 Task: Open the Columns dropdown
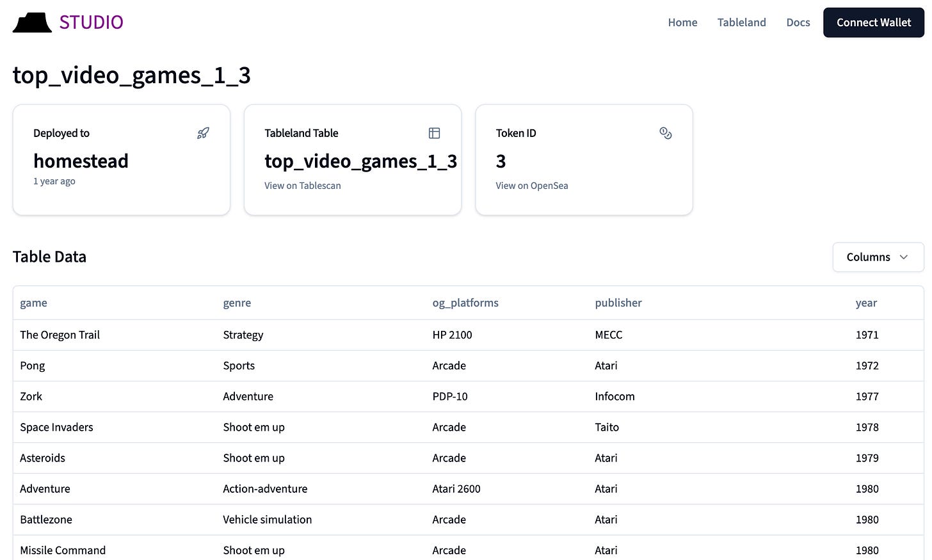click(878, 257)
